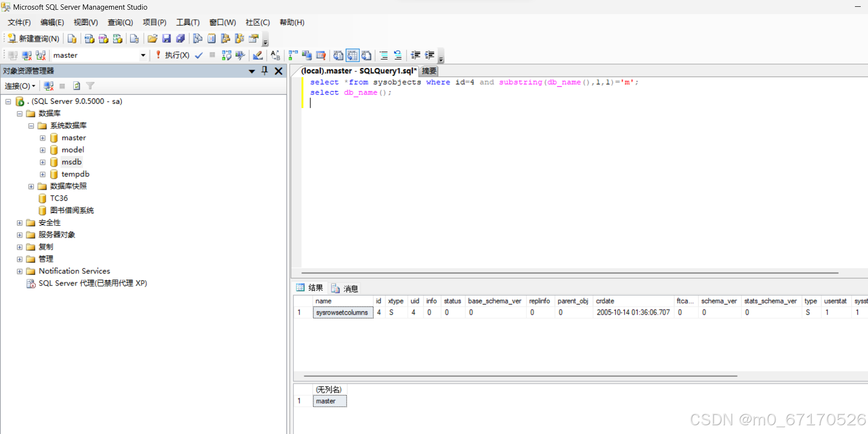The image size is (868, 434).
Task: Click the Analysis Services DMX Query icon
Action: [x=103, y=39]
